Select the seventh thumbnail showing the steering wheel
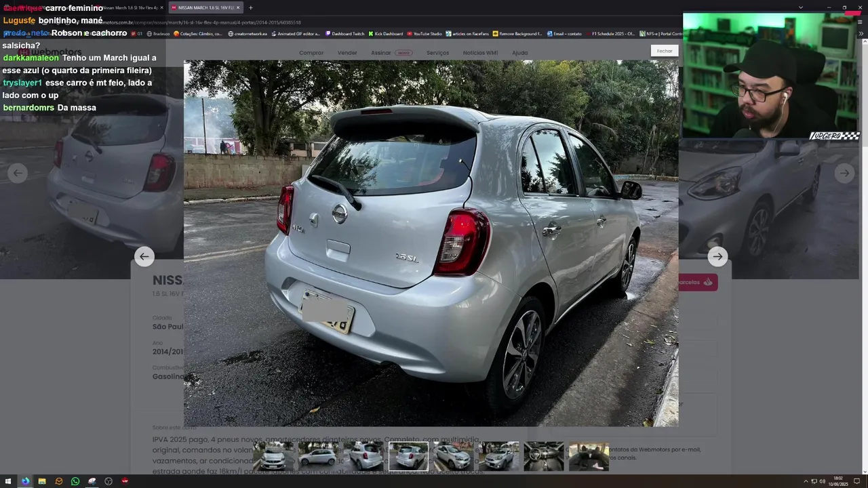 pyautogui.click(x=544, y=456)
